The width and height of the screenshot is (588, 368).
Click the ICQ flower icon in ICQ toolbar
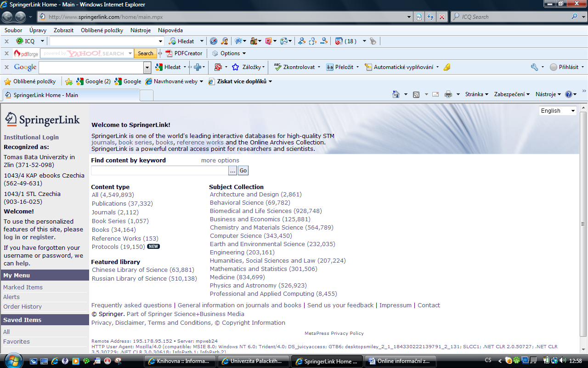(x=20, y=41)
